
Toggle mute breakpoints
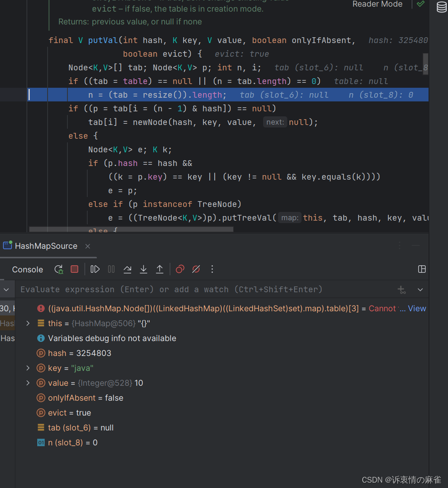click(196, 269)
